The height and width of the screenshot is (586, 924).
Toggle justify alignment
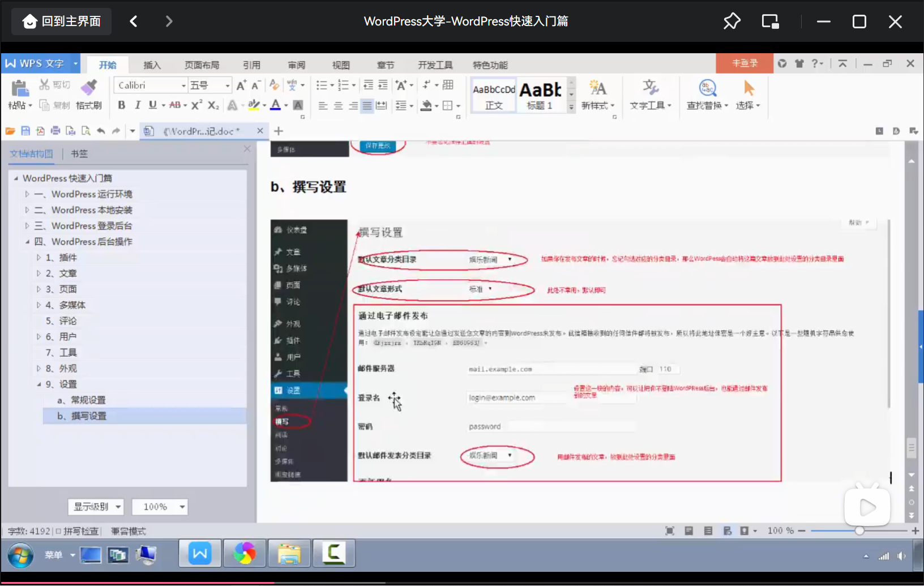[x=367, y=106]
